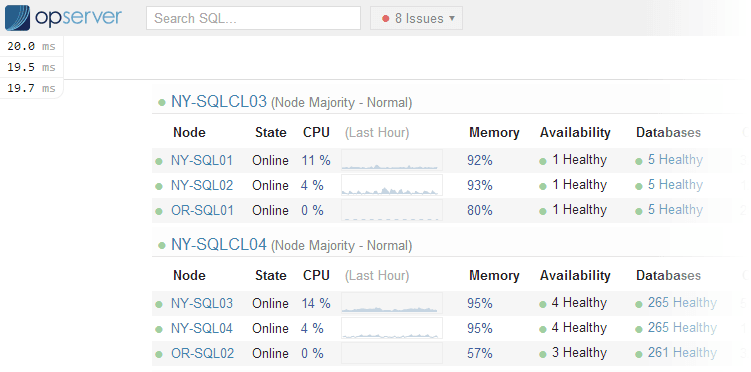Open the NY-SQLCL03 cluster link
751x372 pixels.
(218, 101)
